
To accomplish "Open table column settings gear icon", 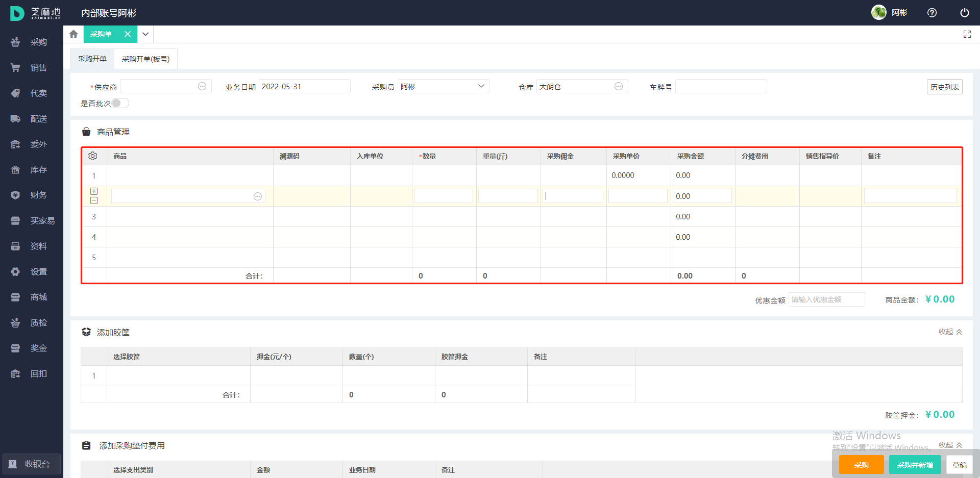I will 93,156.
